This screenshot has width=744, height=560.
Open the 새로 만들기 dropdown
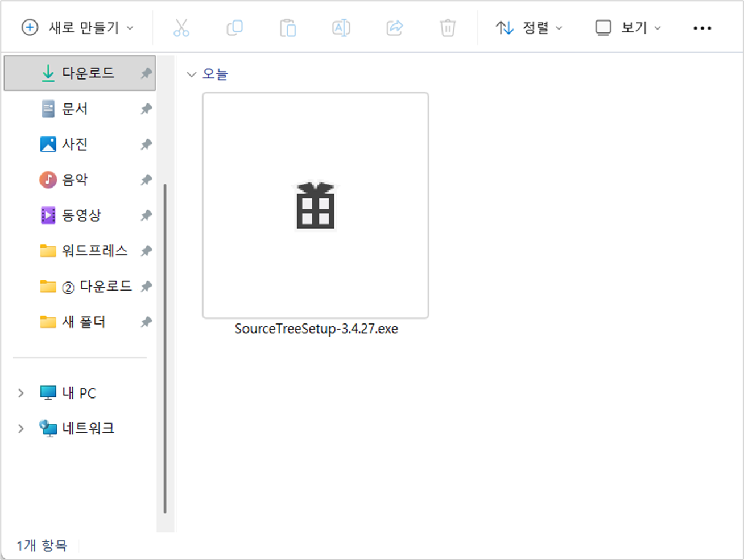click(77, 27)
